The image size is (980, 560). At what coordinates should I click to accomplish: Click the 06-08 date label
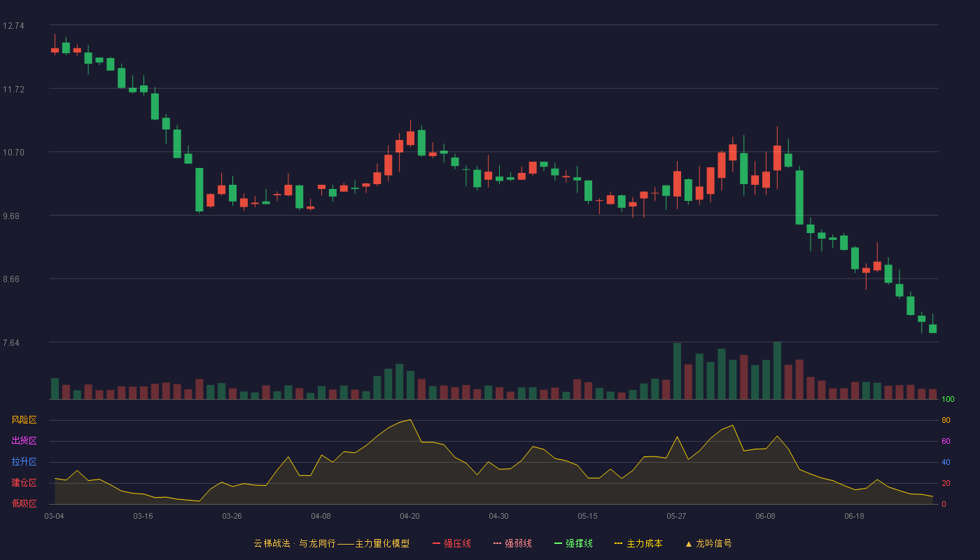pyautogui.click(x=765, y=516)
